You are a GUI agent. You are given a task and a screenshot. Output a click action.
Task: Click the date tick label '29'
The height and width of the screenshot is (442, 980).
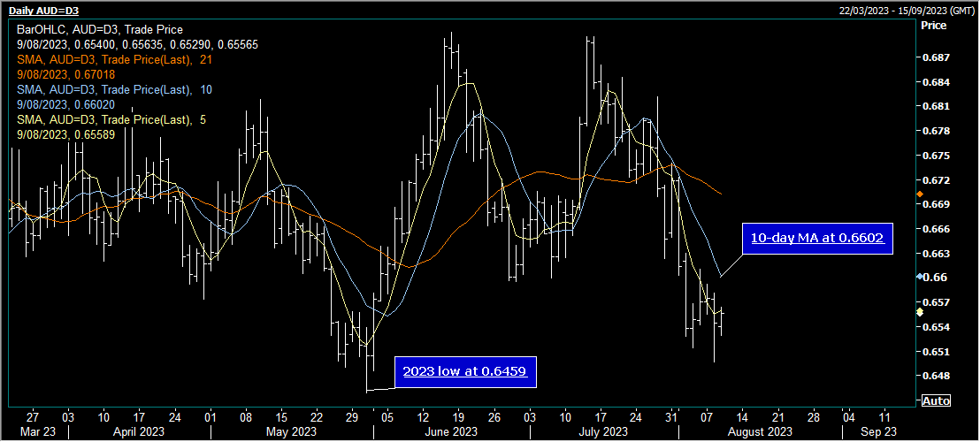pyautogui.click(x=353, y=417)
